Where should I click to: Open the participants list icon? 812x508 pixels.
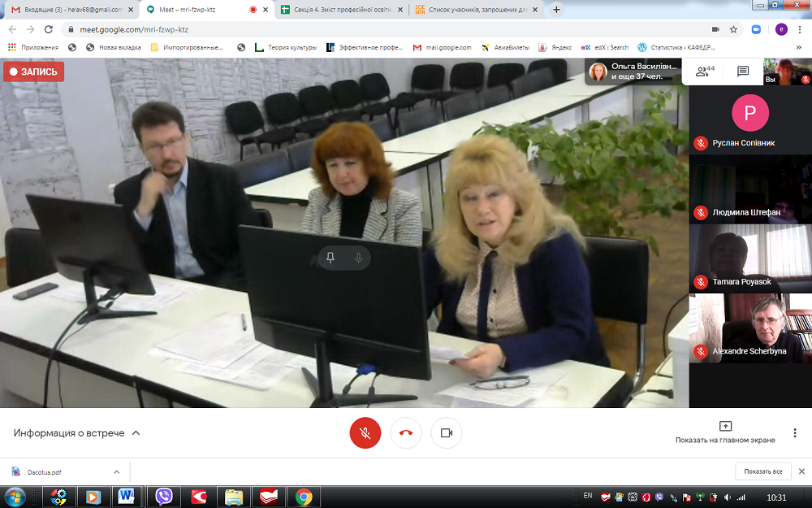pyautogui.click(x=704, y=72)
